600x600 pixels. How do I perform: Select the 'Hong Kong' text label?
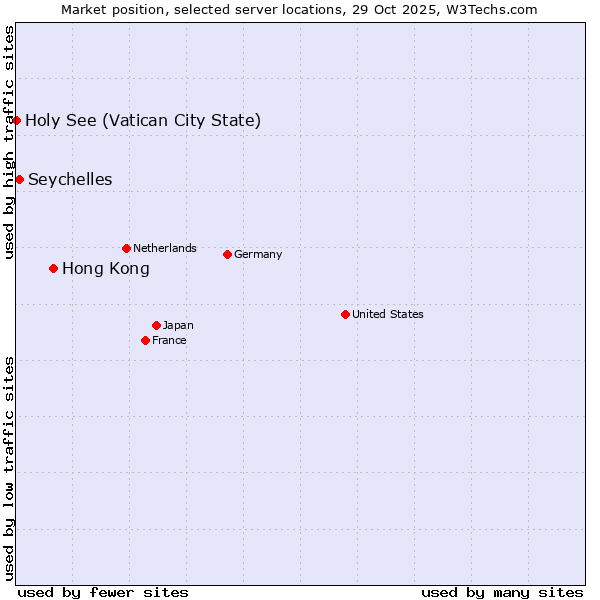(106, 268)
